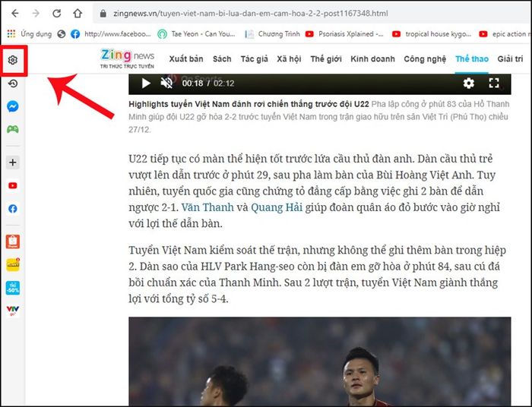Open the sidebar history clock icon

(13, 84)
